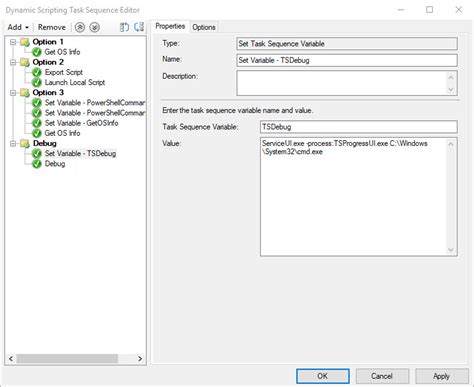Click the Apply button
This screenshot has height=387, width=474.
[441, 376]
